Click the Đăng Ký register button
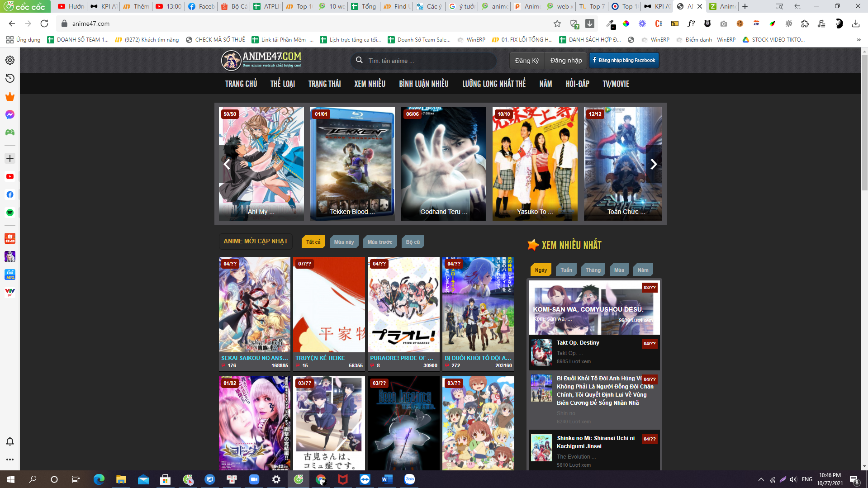868x488 pixels. coord(527,60)
